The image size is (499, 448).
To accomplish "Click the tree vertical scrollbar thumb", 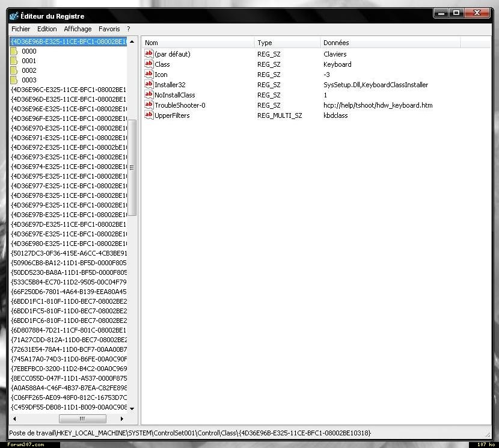I will [132, 168].
